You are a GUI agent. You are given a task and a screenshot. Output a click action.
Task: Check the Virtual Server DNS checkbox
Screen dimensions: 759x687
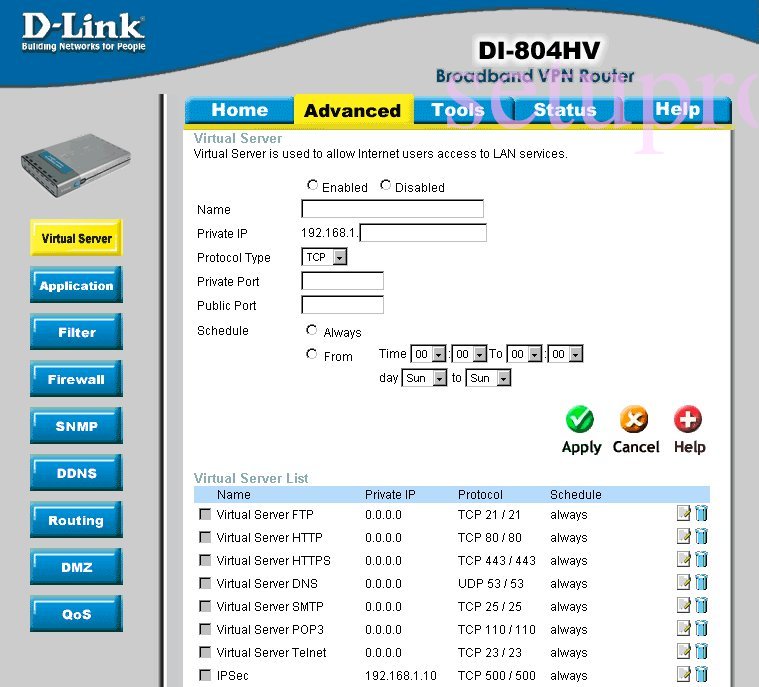tap(205, 583)
